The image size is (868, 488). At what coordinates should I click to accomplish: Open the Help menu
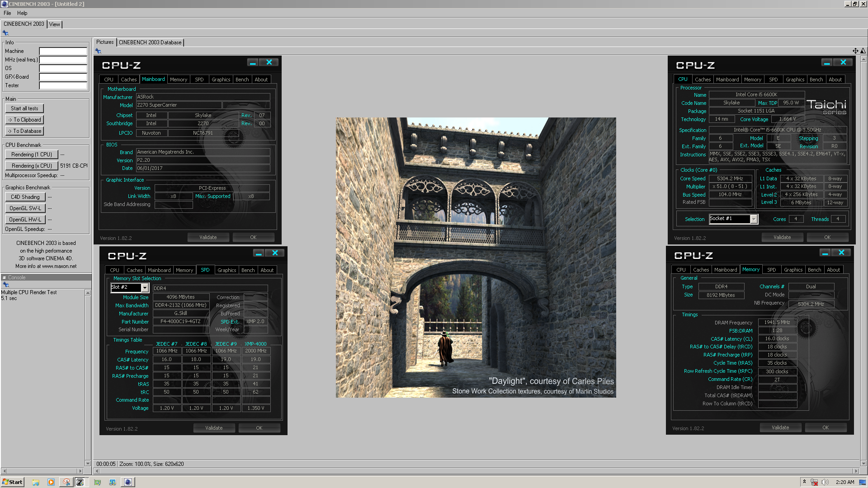(x=22, y=13)
